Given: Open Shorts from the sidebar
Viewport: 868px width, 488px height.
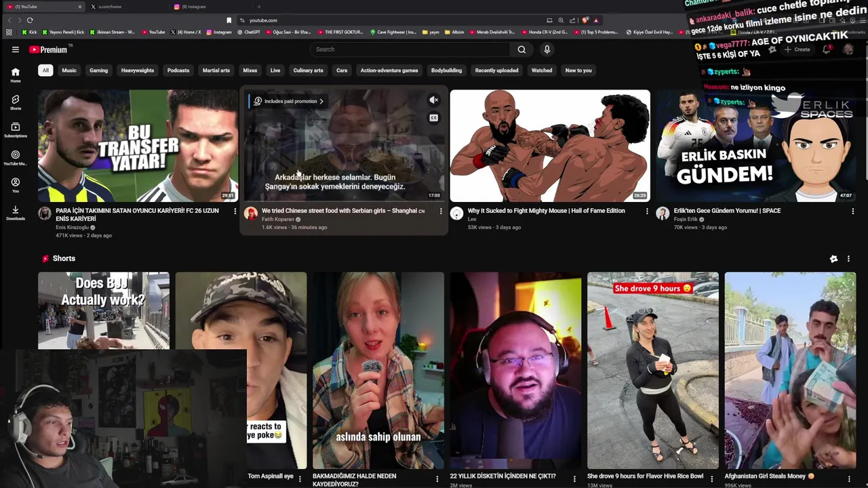Looking at the screenshot, I should (x=15, y=102).
